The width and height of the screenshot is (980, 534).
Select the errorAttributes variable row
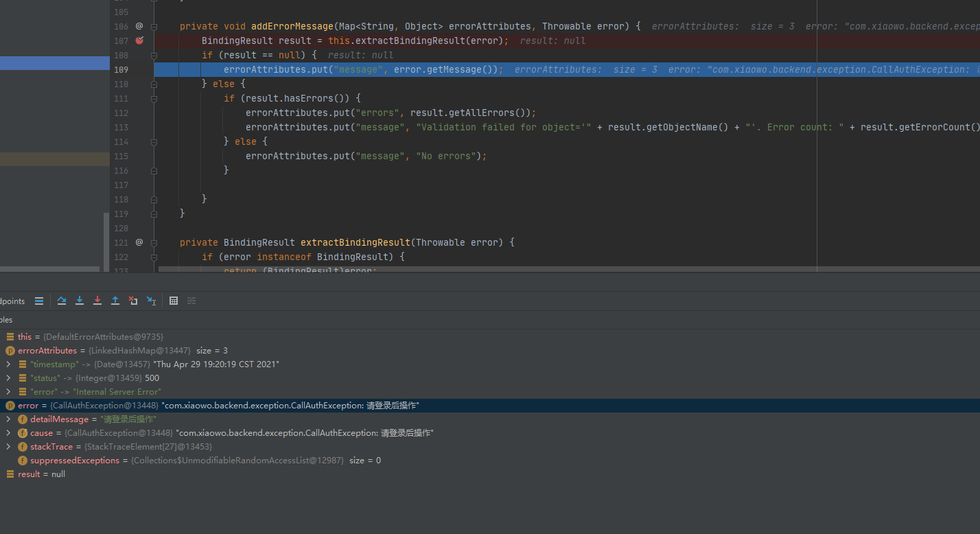coord(490,351)
